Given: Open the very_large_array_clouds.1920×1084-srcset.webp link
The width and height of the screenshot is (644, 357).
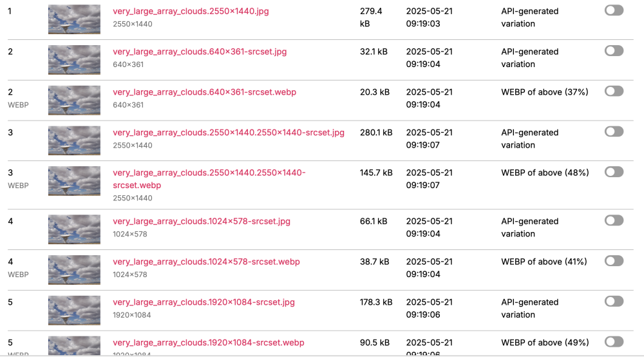Looking at the screenshot, I should click(x=208, y=343).
